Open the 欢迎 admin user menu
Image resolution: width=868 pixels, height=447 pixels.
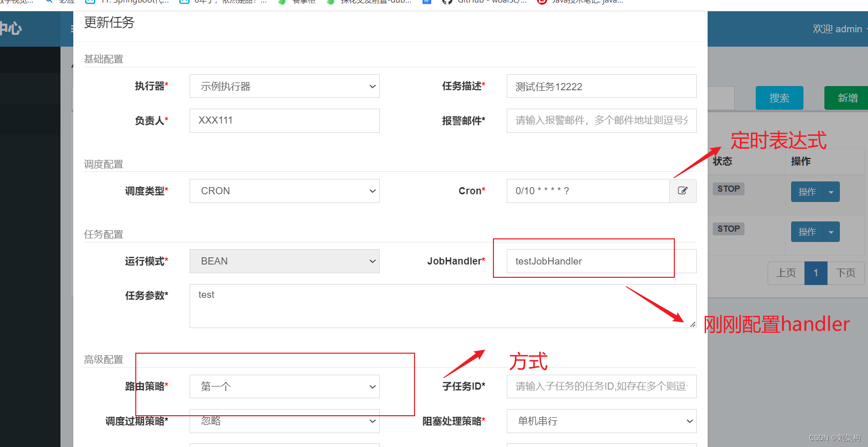(x=839, y=29)
